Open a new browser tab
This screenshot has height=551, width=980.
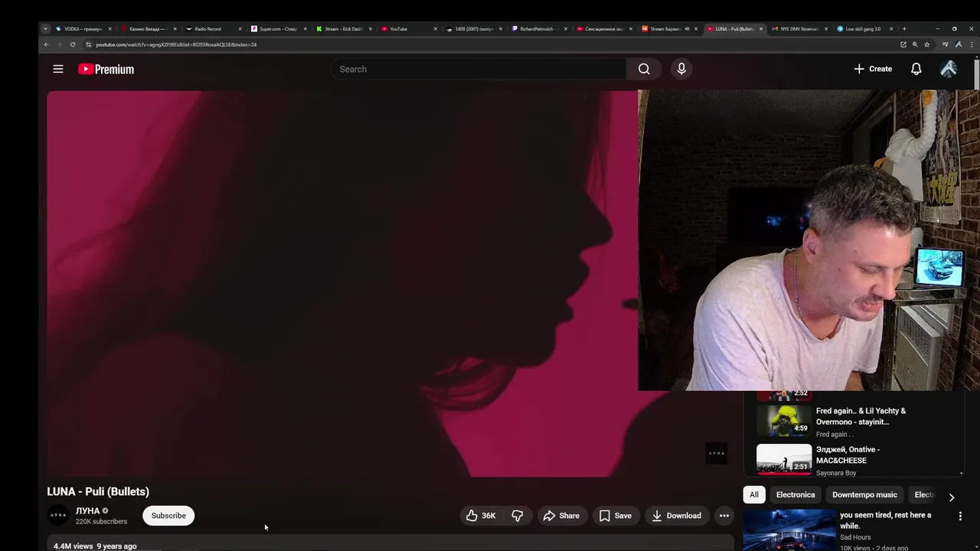[x=904, y=29]
